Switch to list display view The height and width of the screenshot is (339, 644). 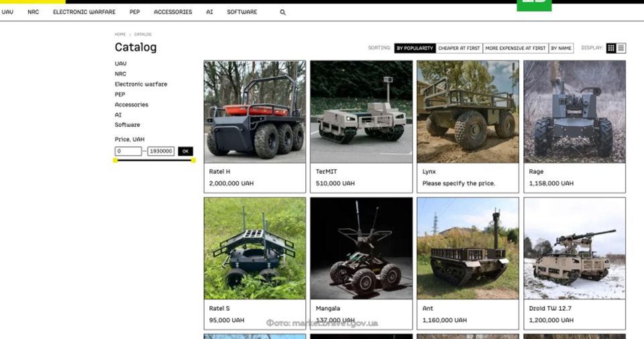pos(621,48)
